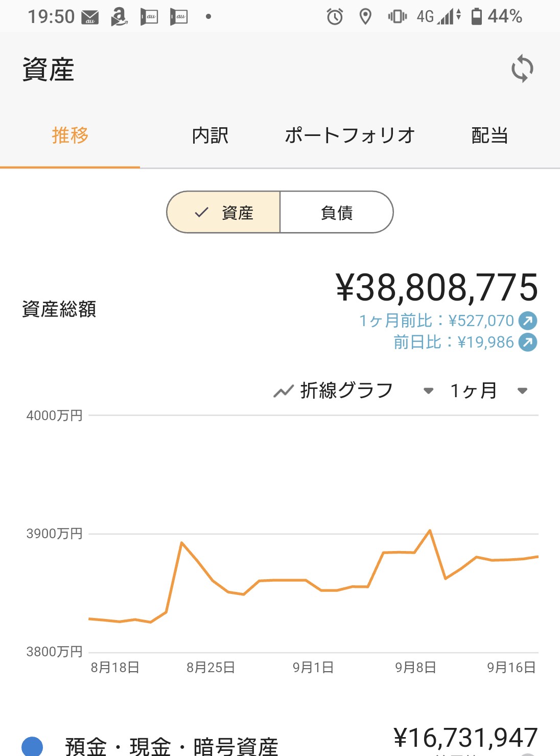Tap the mail notification icon in status bar

pyautogui.click(x=90, y=17)
